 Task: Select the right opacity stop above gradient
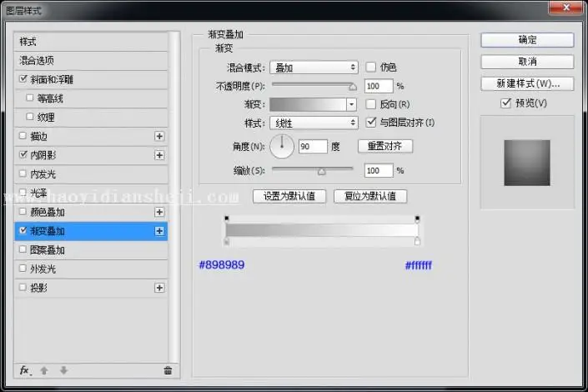click(417, 218)
